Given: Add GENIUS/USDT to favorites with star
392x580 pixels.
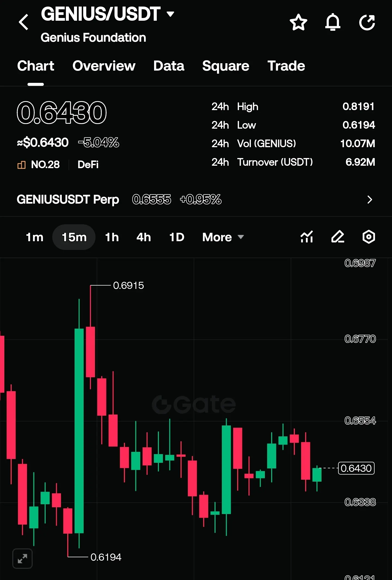Looking at the screenshot, I should 298,22.
